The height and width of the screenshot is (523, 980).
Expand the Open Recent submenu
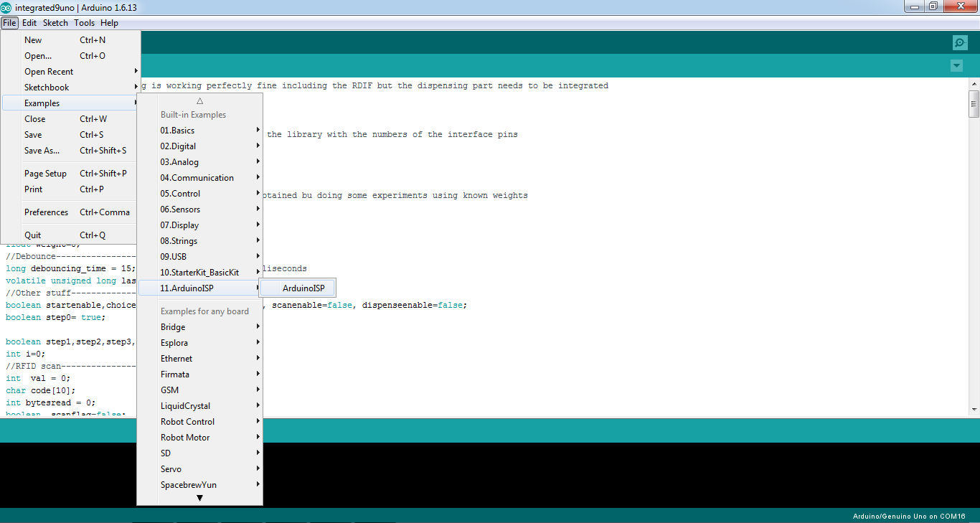(x=70, y=72)
